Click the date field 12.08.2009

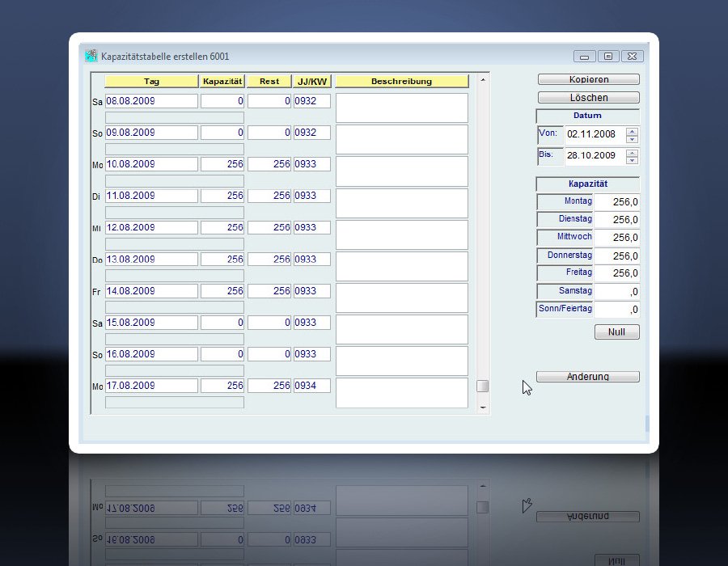[151, 227]
